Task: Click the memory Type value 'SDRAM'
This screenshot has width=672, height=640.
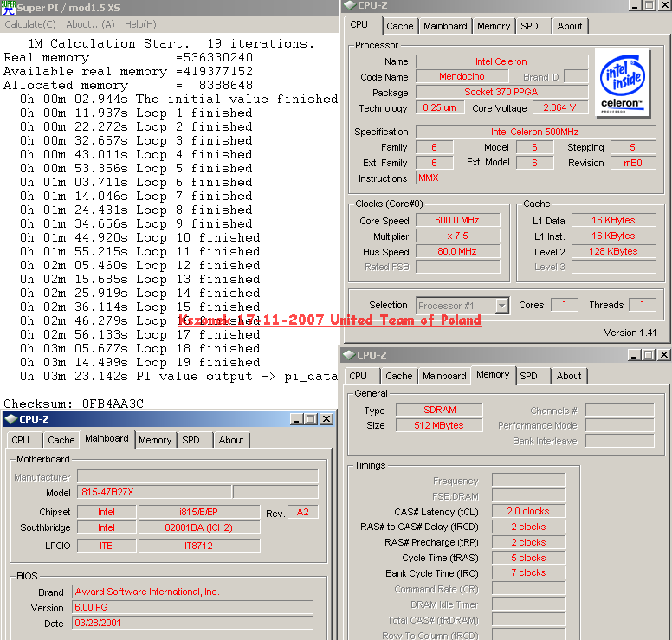Action: tap(439, 410)
